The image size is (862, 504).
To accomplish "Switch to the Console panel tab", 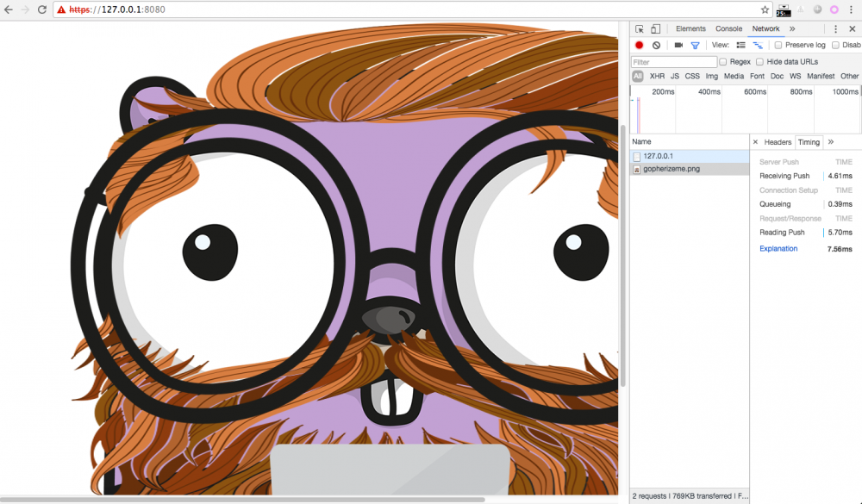I will pyautogui.click(x=728, y=28).
